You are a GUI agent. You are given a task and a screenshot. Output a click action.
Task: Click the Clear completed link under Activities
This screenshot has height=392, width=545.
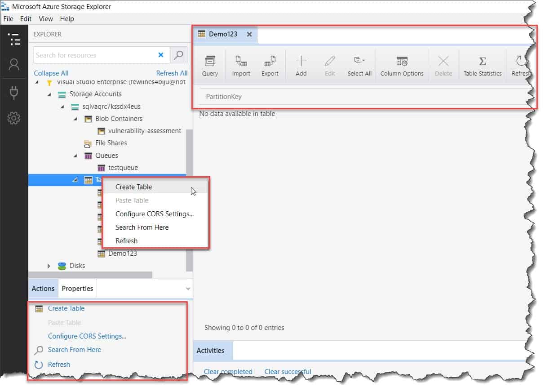(x=227, y=371)
